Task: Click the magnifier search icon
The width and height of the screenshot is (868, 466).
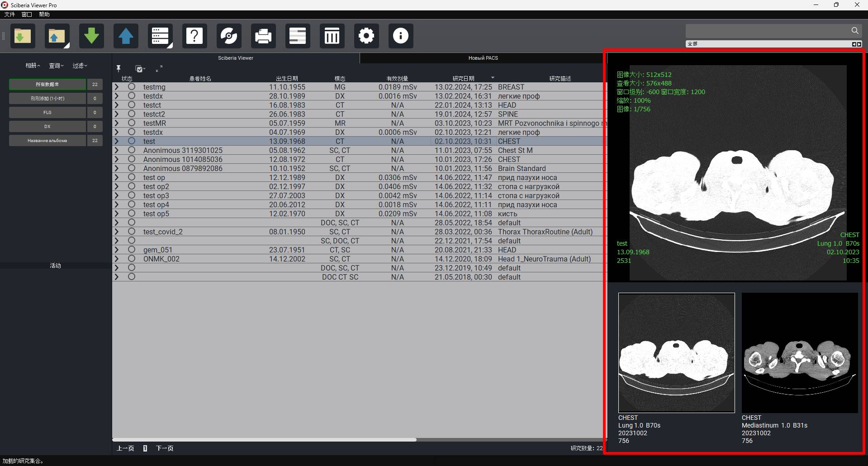Action: (x=855, y=30)
